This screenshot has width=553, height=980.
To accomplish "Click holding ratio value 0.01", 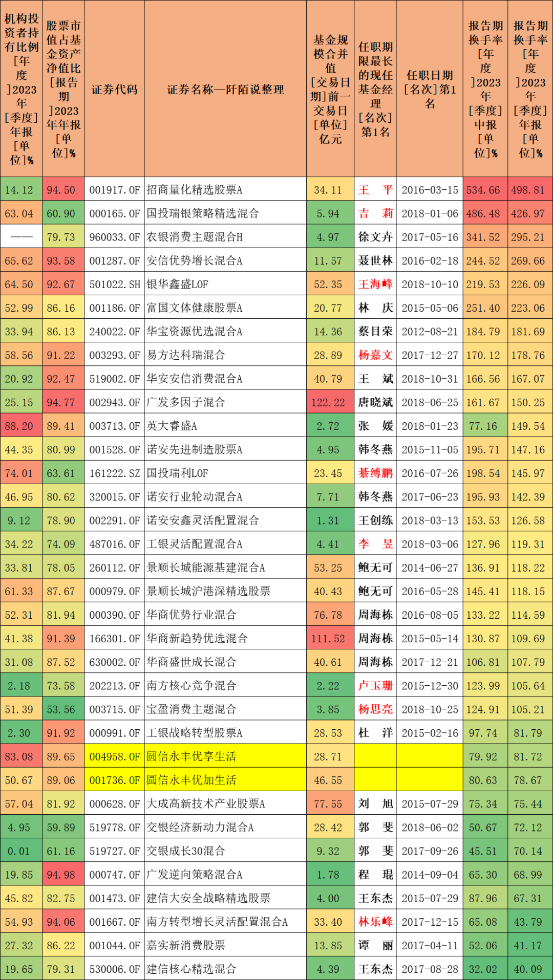I will coord(19,851).
